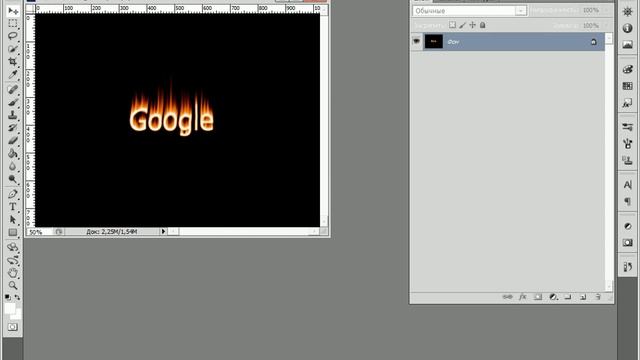The height and width of the screenshot is (360, 640).
Task: Click the padlock on the 'Фон' layer
Action: [x=594, y=42]
